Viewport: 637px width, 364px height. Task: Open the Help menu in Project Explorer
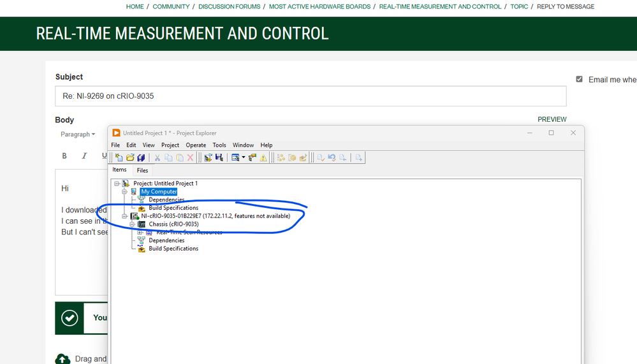267,145
